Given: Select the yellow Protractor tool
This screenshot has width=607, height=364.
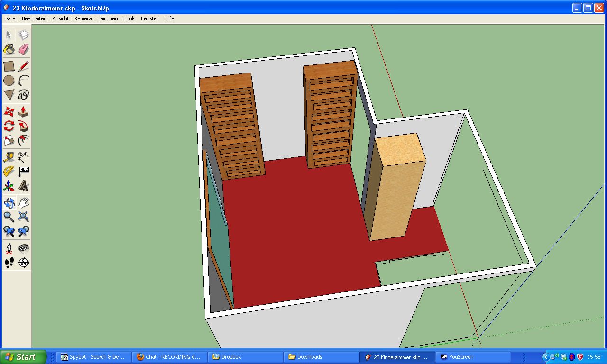Looking at the screenshot, I should coord(9,172).
